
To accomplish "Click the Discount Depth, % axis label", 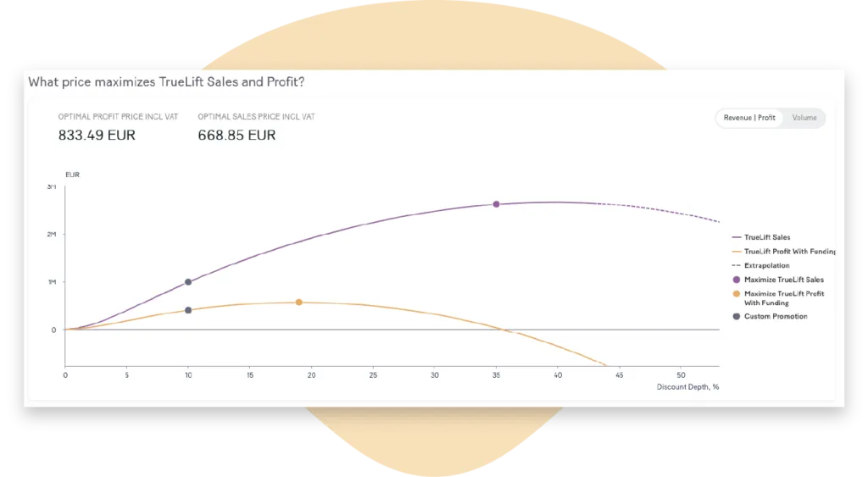I will tap(687, 386).
